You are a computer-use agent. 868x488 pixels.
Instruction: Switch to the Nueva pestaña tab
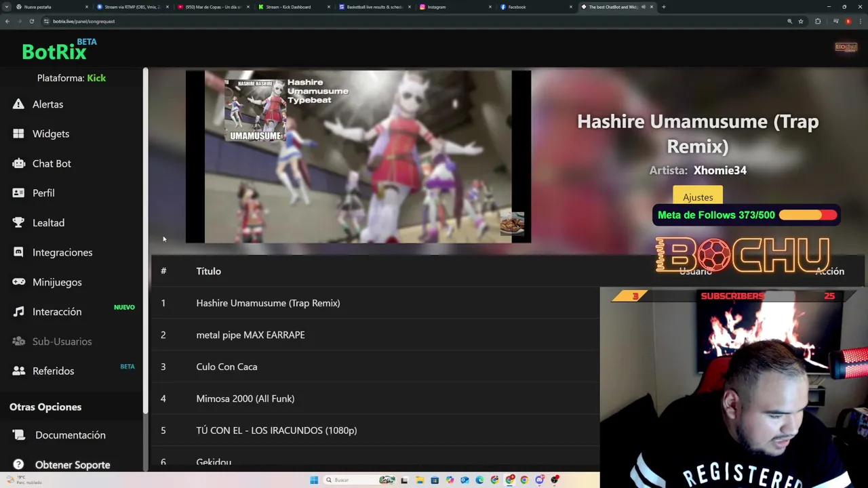[52, 7]
